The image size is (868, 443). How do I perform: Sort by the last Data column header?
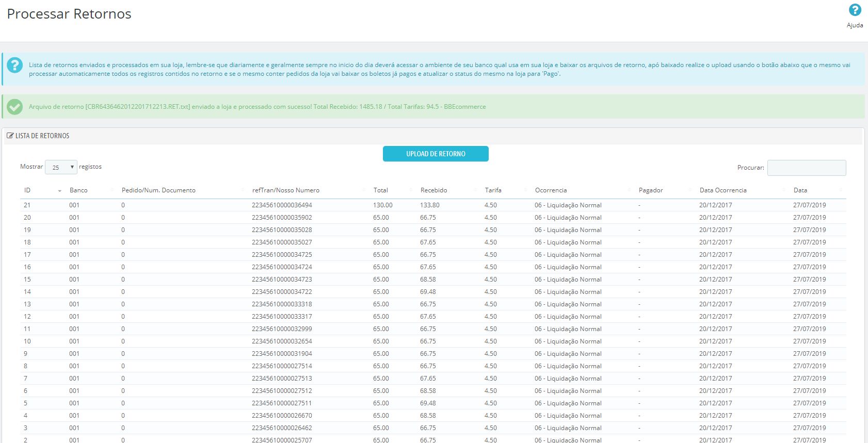800,190
